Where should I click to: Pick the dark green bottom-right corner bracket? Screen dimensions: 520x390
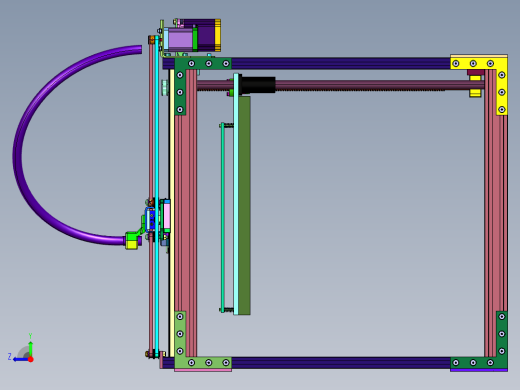tap(502, 362)
